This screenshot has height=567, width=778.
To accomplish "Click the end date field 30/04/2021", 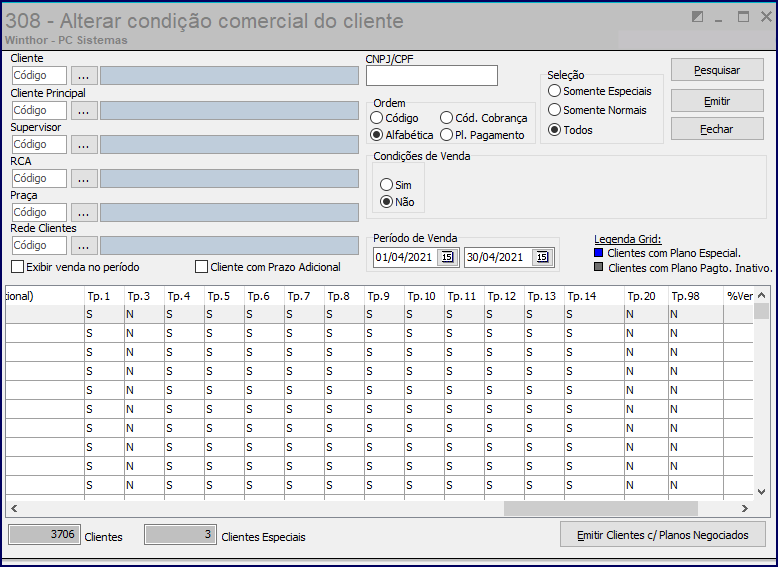I will pyautogui.click(x=498, y=257).
